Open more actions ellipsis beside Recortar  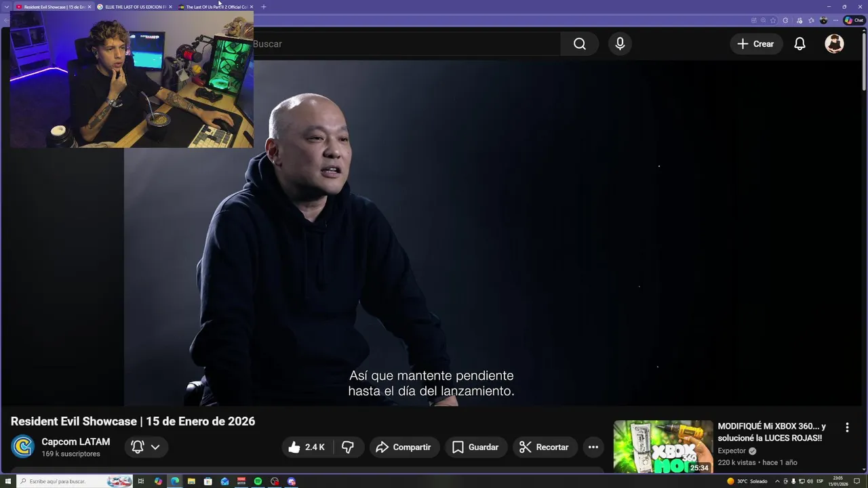[593, 447]
